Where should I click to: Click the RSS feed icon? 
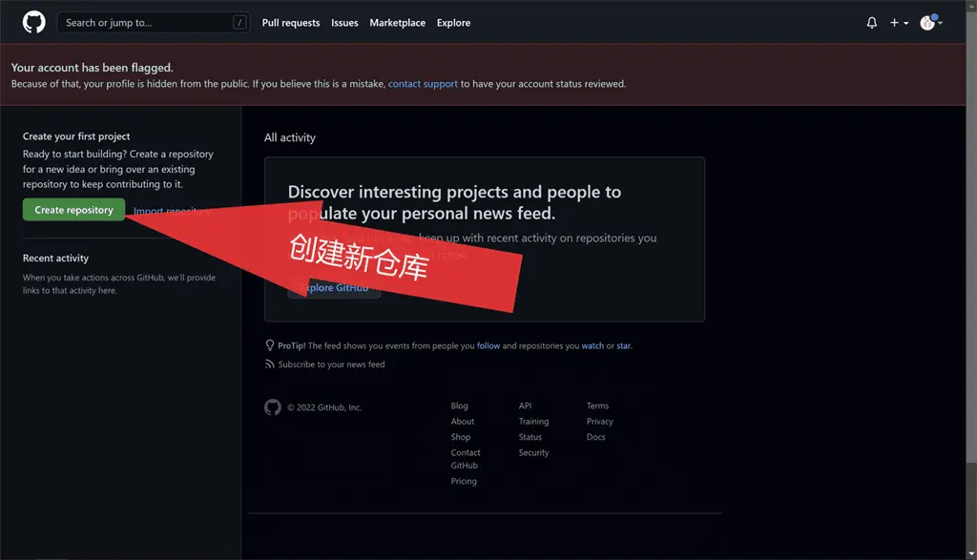coord(270,364)
